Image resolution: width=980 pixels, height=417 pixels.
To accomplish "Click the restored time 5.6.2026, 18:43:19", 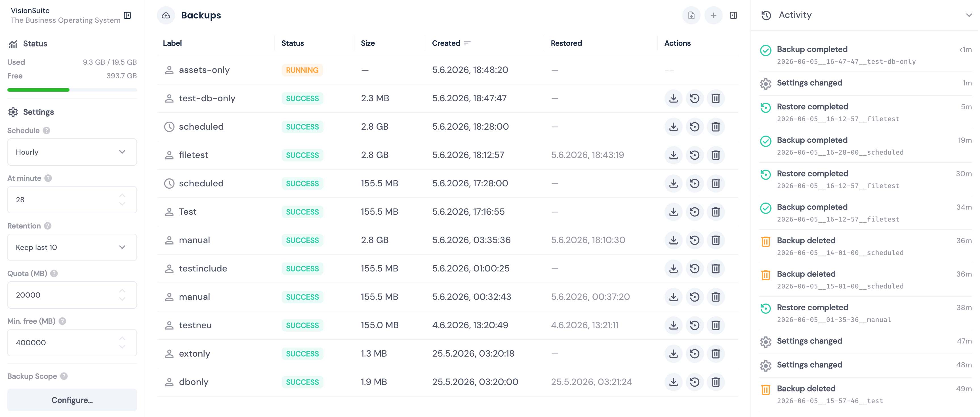I will click(587, 155).
